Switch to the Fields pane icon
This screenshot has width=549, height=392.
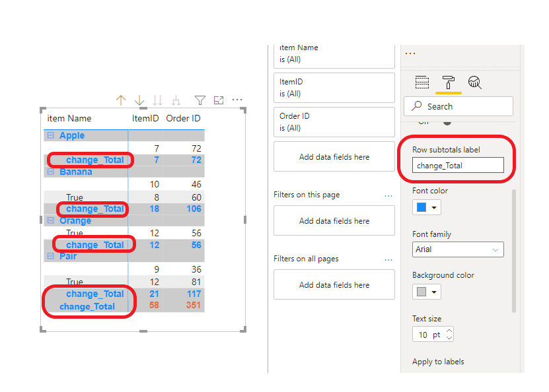pyautogui.click(x=422, y=82)
